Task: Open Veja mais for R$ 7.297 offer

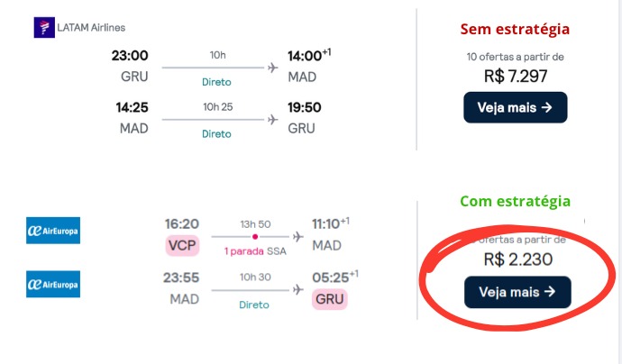Action: (x=516, y=107)
